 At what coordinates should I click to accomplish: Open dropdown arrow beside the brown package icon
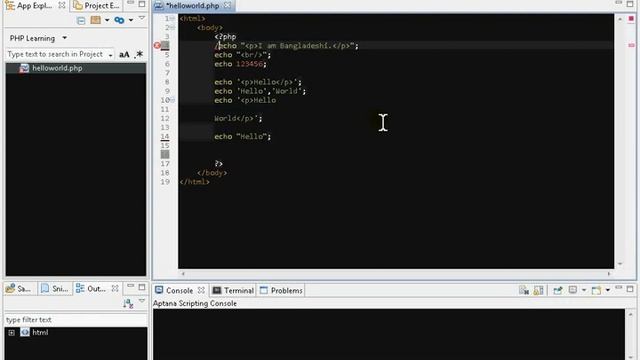tap(107, 20)
